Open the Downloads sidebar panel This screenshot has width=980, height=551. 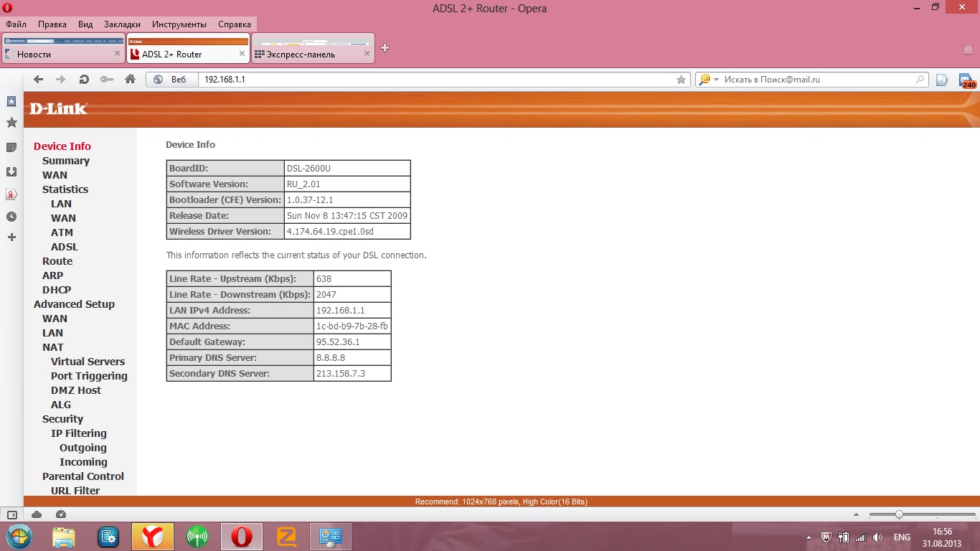click(x=11, y=171)
